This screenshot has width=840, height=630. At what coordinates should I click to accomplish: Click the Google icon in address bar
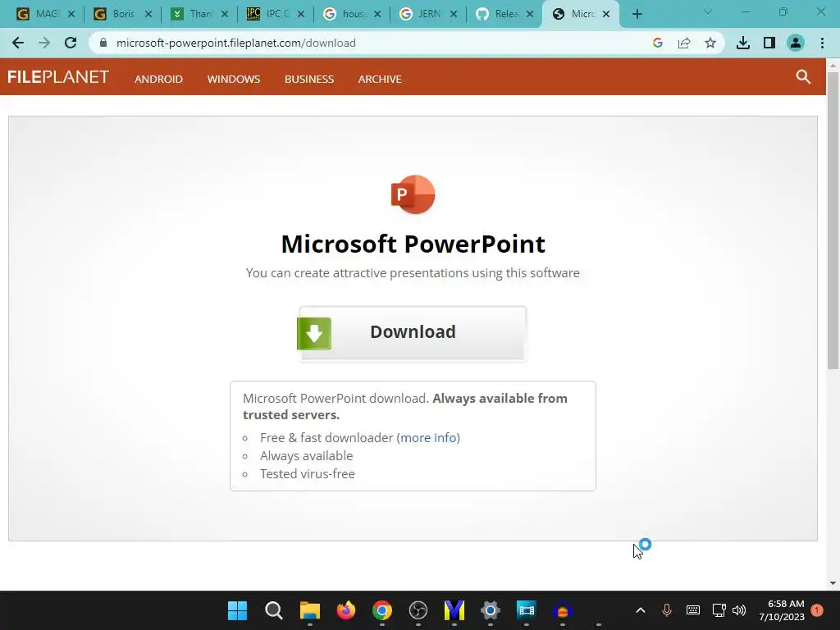(x=658, y=43)
